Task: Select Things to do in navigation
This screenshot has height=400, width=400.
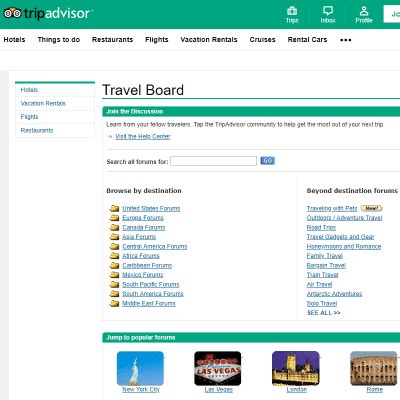Action: tap(59, 40)
